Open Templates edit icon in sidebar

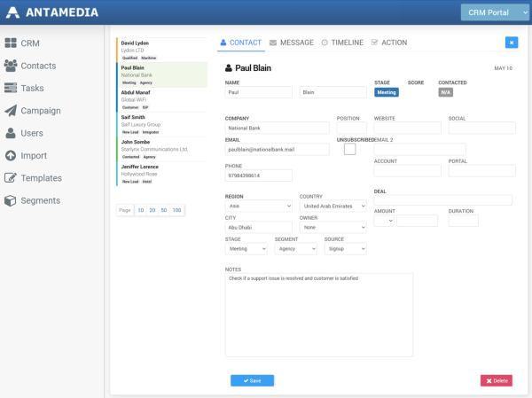pyautogui.click(x=11, y=178)
